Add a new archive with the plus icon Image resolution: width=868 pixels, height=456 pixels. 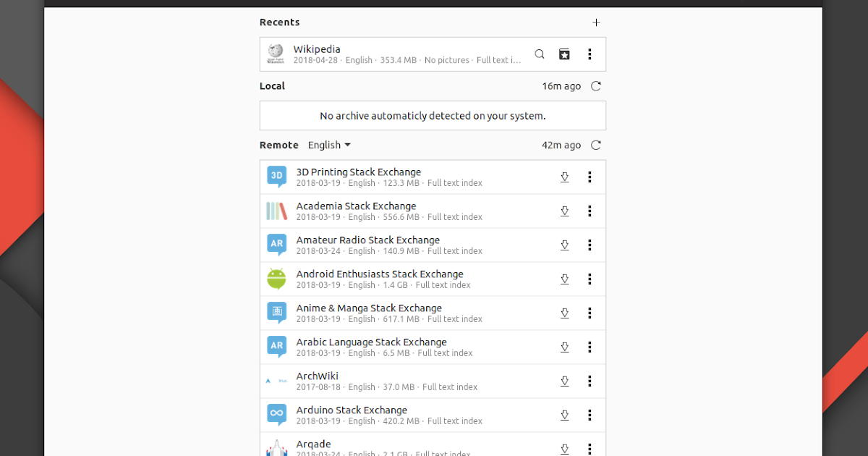[596, 22]
